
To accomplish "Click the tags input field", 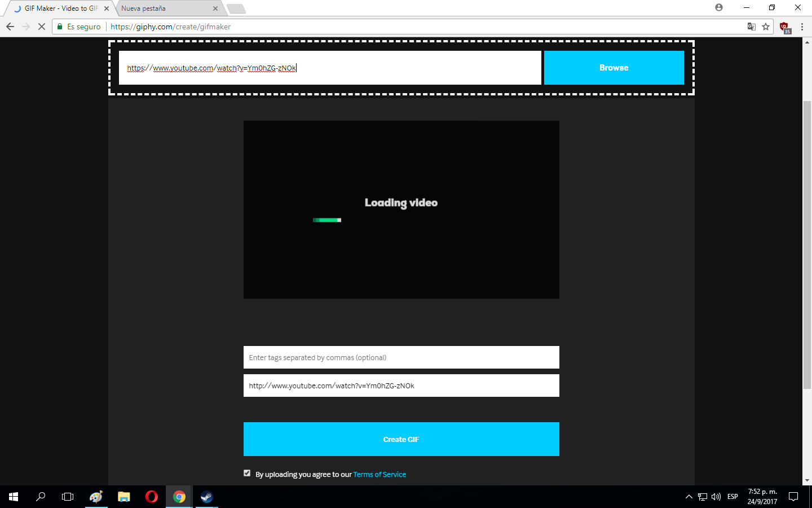I will point(401,357).
